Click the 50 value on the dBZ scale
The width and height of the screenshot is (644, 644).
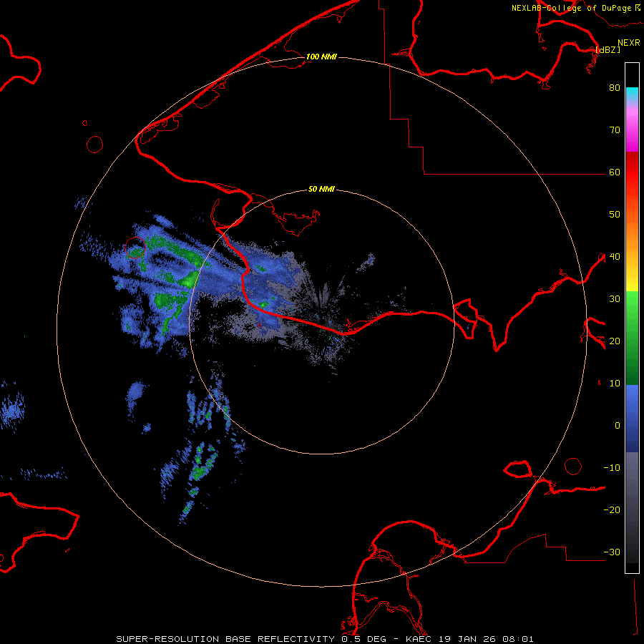615,215
